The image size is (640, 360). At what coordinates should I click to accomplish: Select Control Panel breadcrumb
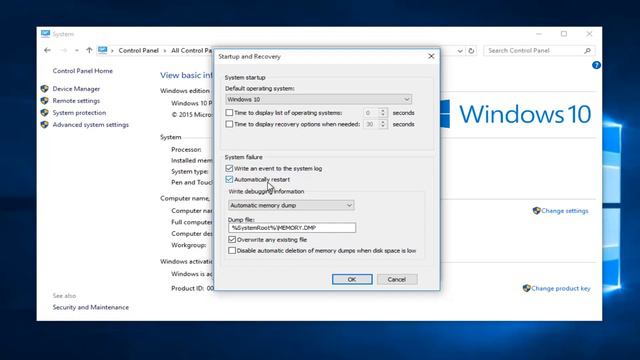coord(138,50)
